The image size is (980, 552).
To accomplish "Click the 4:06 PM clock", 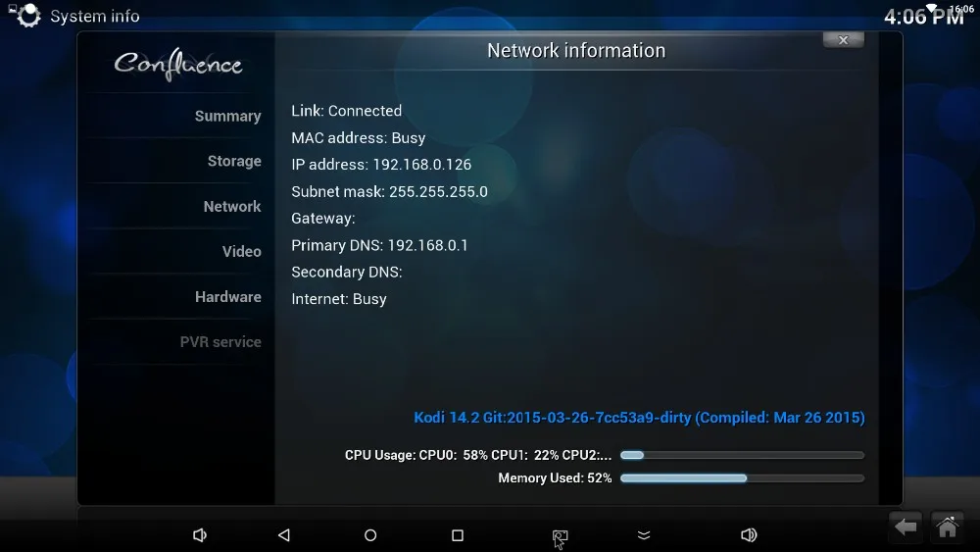I will click(x=924, y=17).
